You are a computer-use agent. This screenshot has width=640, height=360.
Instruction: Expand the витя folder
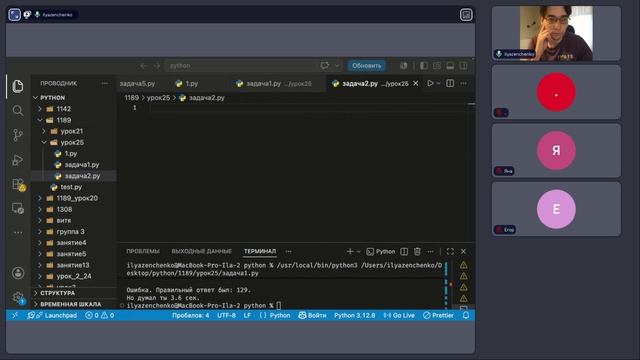(x=63, y=220)
